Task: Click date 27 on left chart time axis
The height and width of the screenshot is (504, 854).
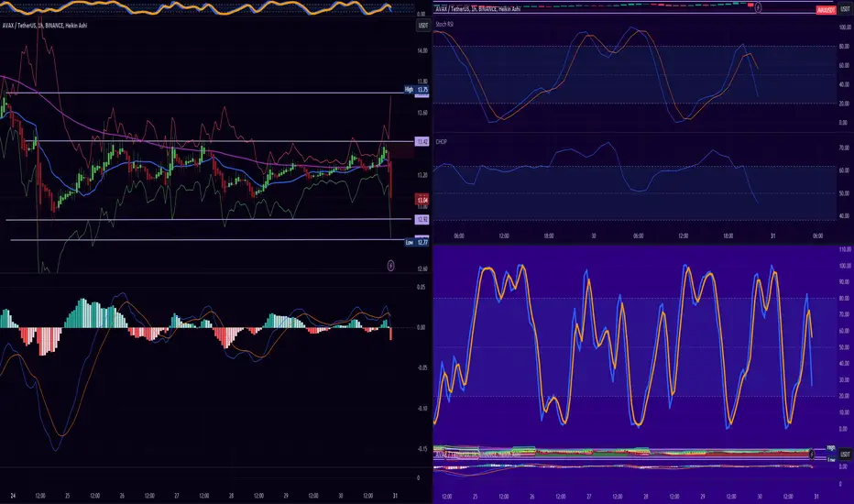Action: 177,496
